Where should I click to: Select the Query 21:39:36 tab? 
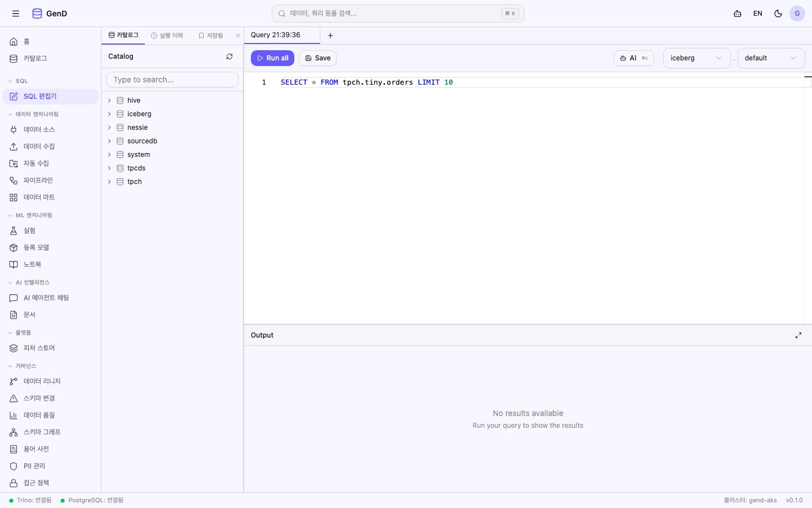(x=282, y=35)
